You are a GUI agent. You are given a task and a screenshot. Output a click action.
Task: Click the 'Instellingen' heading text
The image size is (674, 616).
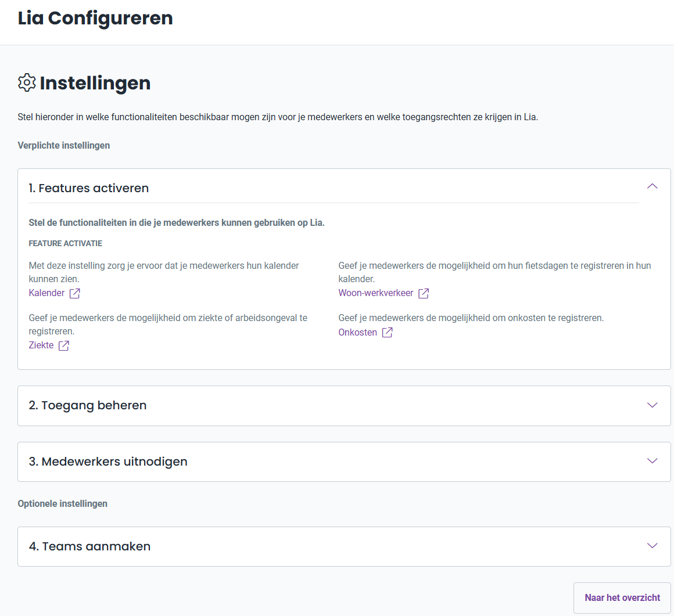click(x=95, y=84)
